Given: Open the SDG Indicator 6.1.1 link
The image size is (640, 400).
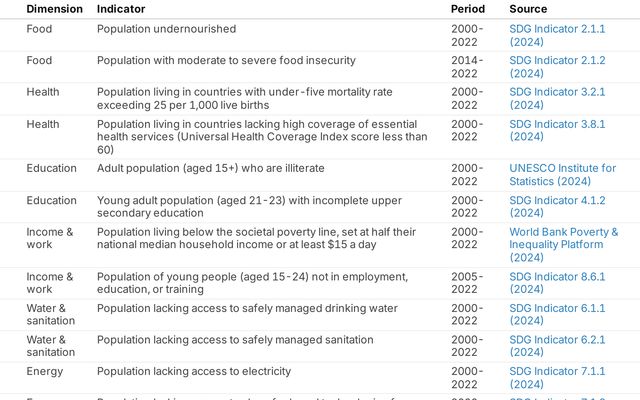Looking at the screenshot, I should tap(557, 309).
